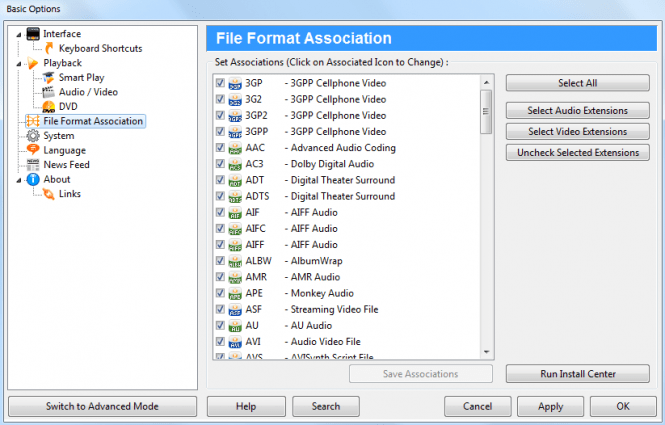Open Smart Play settings page
This screenshot has width=665, height=425.
click(x=81, y=78)
